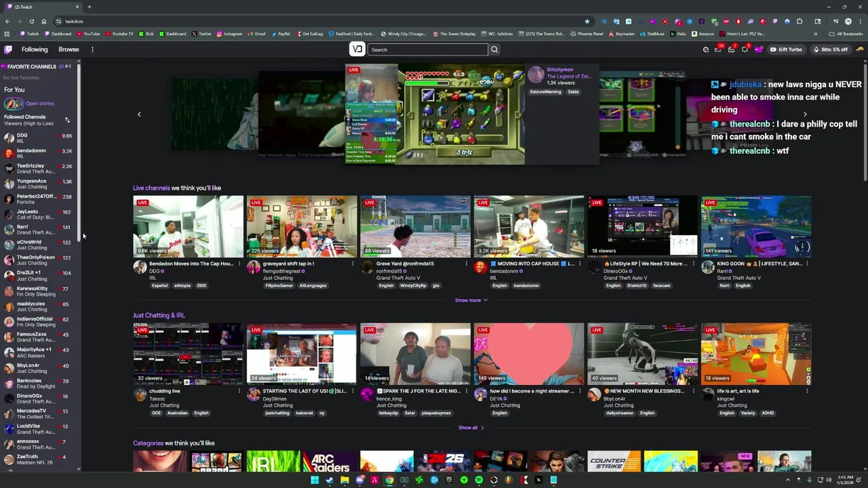Open a new Chrome tab
This screenshot has height=488, width=868.
coord(89,7)
